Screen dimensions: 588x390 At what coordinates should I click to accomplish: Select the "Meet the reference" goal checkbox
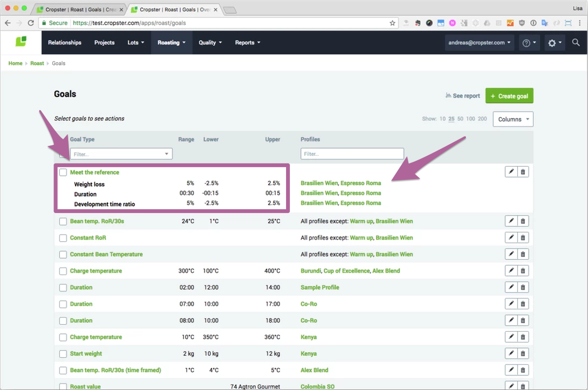[x=63, y=172]
